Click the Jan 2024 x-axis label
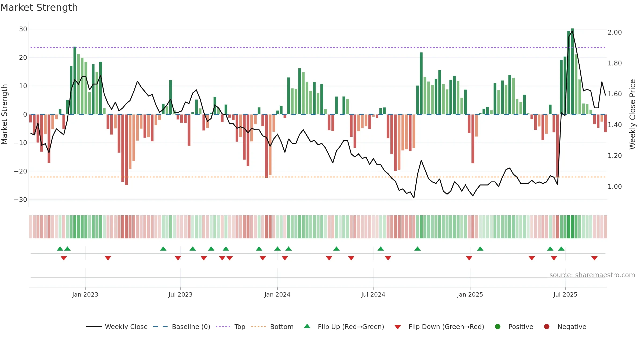This screenshot has width=644, height=362. [x=277, y=294]
